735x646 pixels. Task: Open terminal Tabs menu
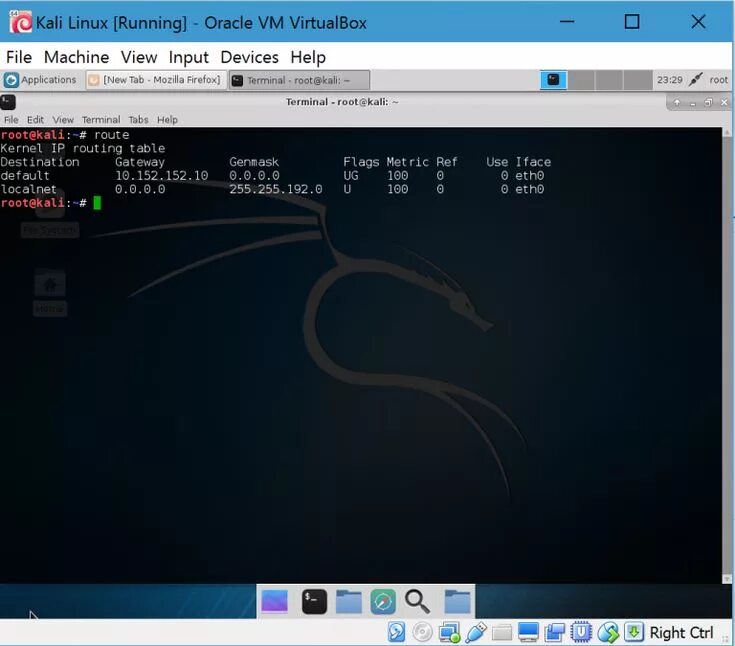tap(138, 120)
